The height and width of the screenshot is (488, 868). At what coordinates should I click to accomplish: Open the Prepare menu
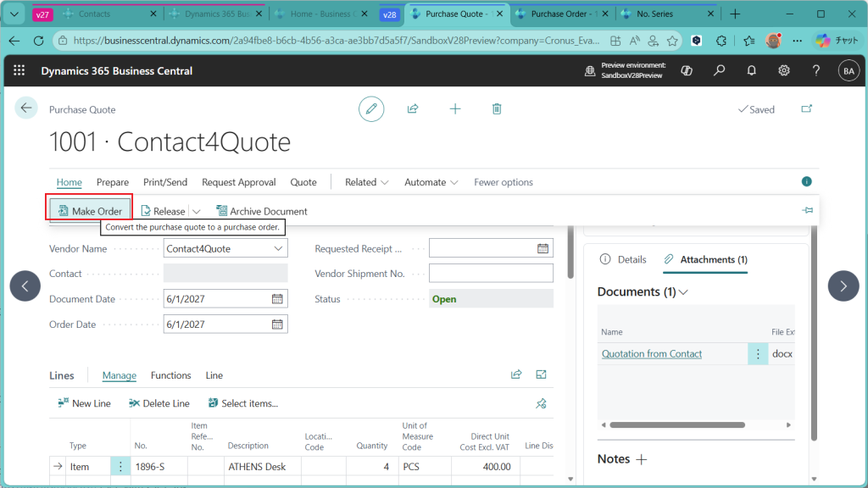[113, 182]
